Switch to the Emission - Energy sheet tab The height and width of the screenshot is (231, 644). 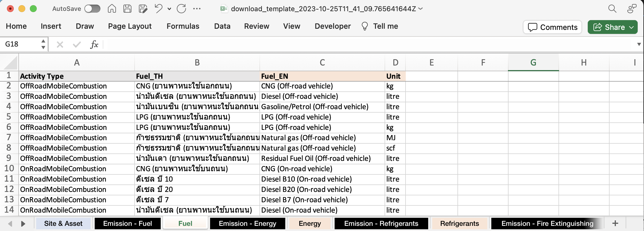click(247, 224)
